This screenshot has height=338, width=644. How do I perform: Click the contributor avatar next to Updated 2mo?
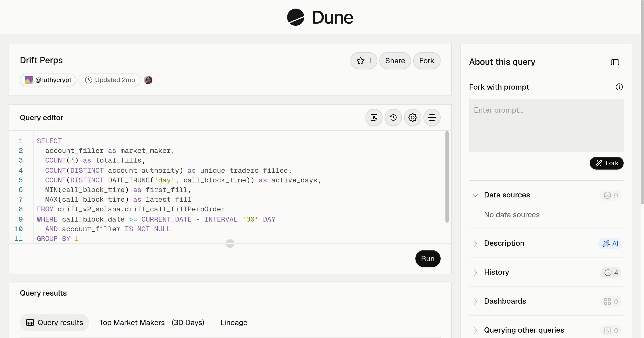pos(148,80)
